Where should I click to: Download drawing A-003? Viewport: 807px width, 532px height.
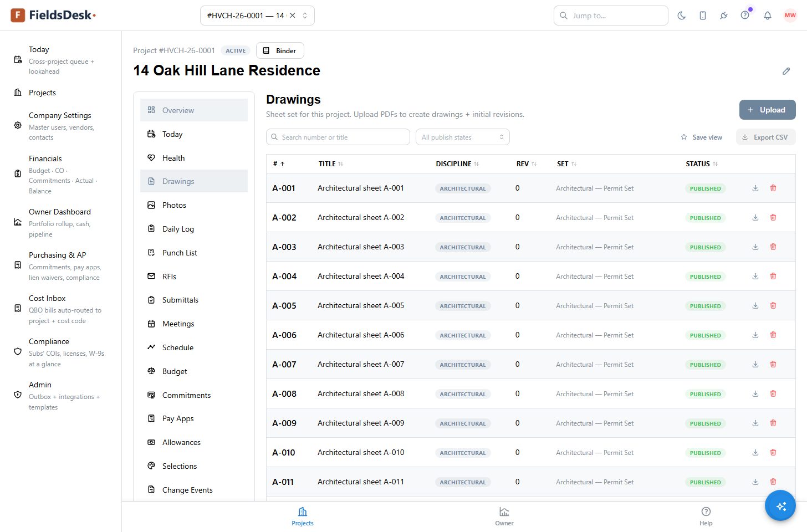tap(755, 247)
